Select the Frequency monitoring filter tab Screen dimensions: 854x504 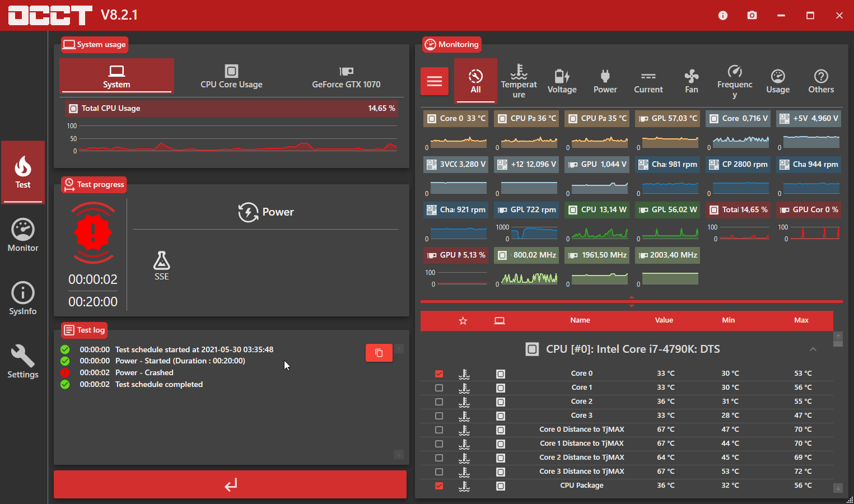click(735, 81)
